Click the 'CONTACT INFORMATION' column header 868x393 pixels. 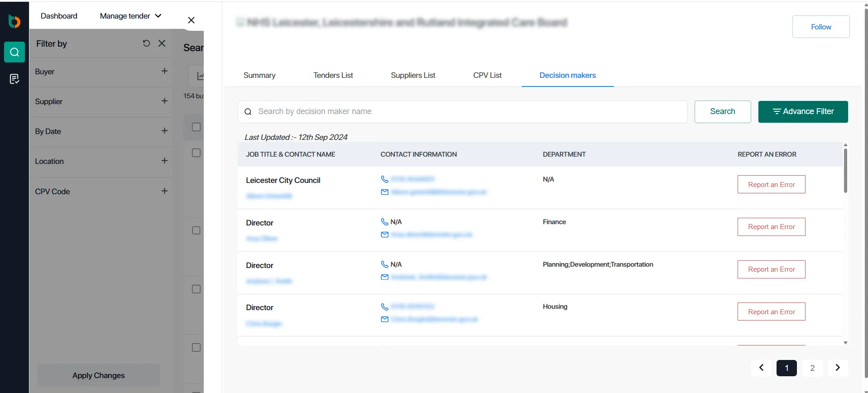click(418, 154)
